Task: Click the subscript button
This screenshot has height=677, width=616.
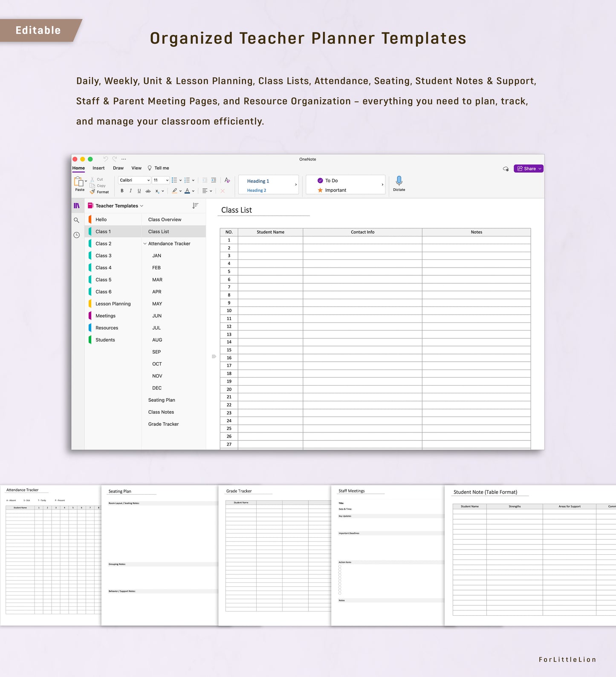Action: click(157, 191)
